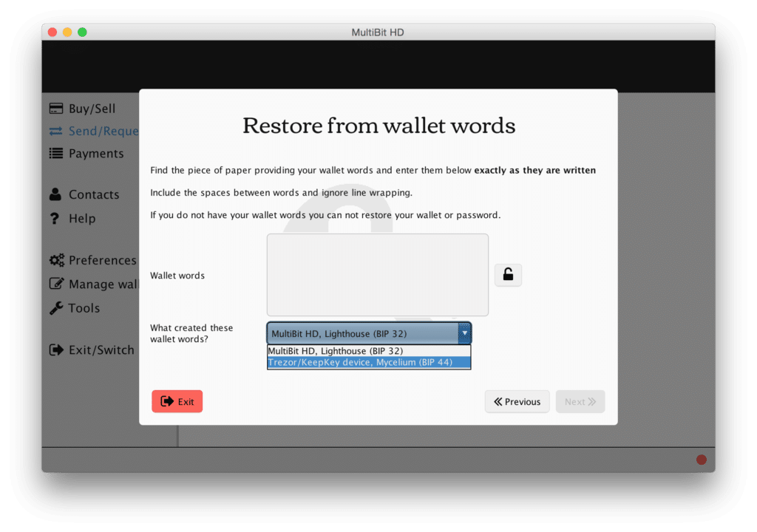The height and width of the screenshot is (532, 757).
Task: Click the Payments list icon
Action: pyautogui.click(x=56, y=154)
